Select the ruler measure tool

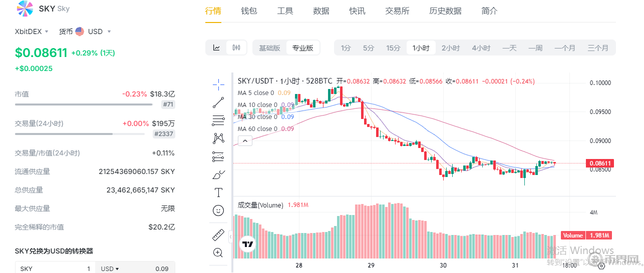click(218, 234)
